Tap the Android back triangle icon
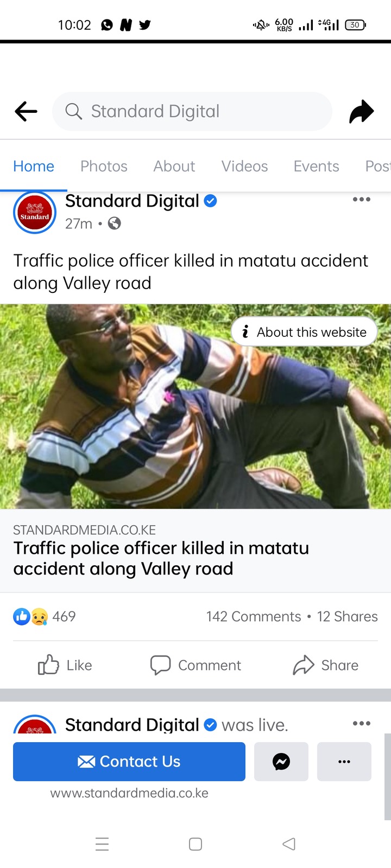This screenshot has width=391, height=868. (x=289, y=844)
